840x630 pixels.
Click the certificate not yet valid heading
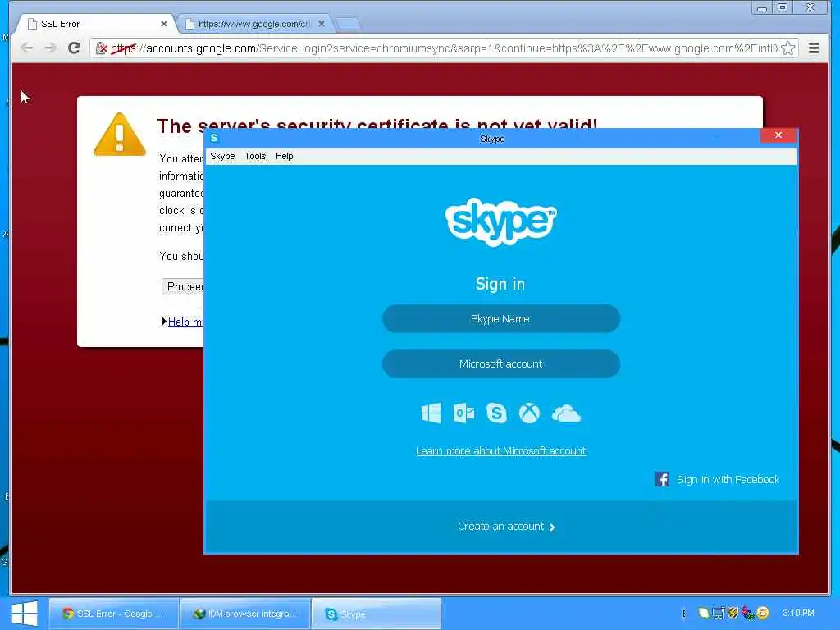click(377, 123)
